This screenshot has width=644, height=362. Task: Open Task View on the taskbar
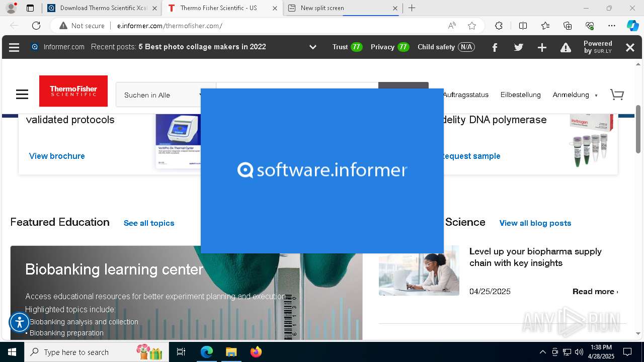pos(181,352)
